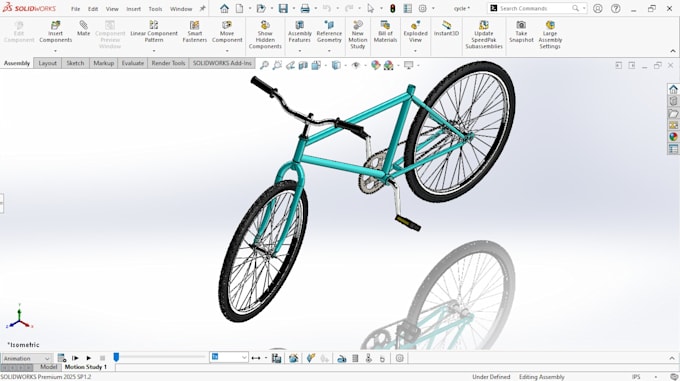
Task: Click Zoom to Area in heads-up toolbar
Action: click(277, 65)
